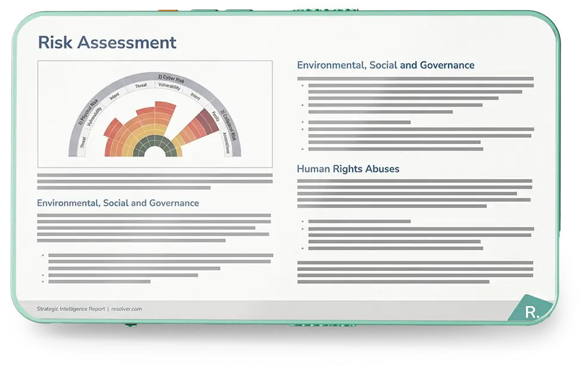Click the 'Environmental, Social and Governance' heading below the chart
The height and width of the screenshot is (368, 588).
[118, 203]
